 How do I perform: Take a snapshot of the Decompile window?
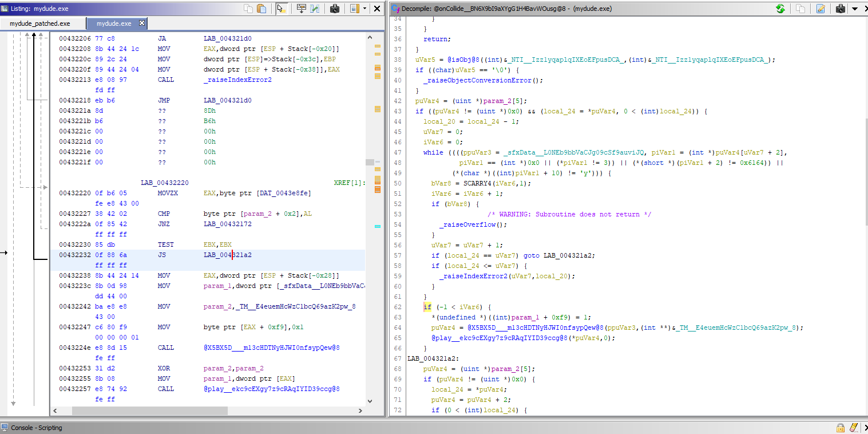(x=841, y=9)
